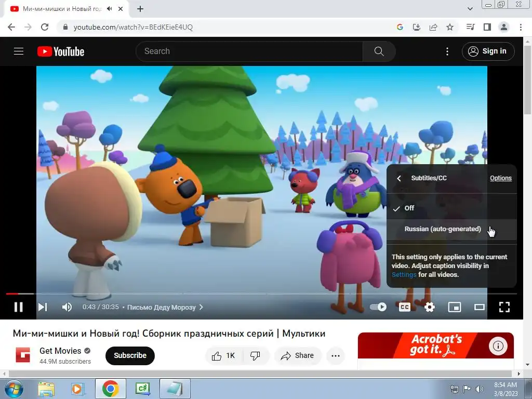Viewport: 532px width, 399px height.
Task: Click the horizontal page scrollbar
Action: tap(261, 374)
